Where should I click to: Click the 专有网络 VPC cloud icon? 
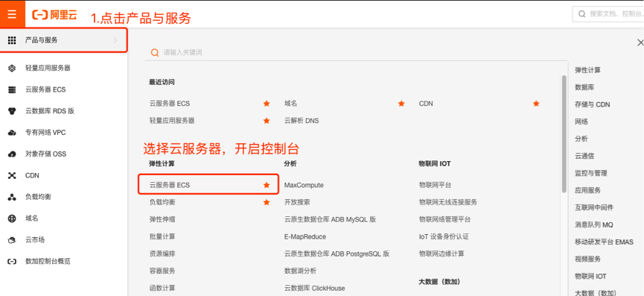coord(12,133)
